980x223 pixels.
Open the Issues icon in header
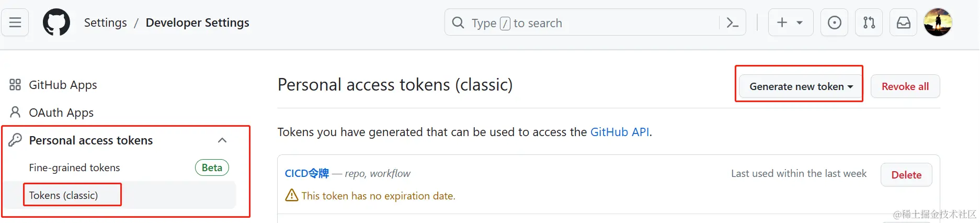coord(835,23)
